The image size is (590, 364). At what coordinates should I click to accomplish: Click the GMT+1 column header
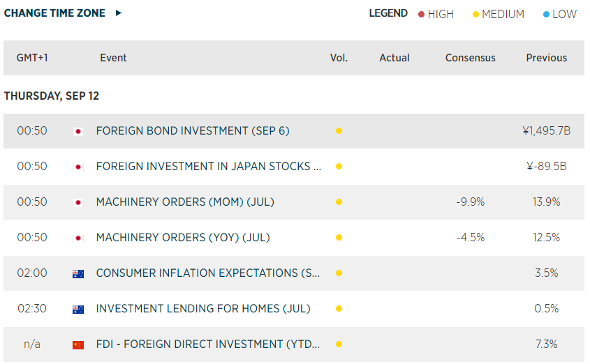pos(32,58)
